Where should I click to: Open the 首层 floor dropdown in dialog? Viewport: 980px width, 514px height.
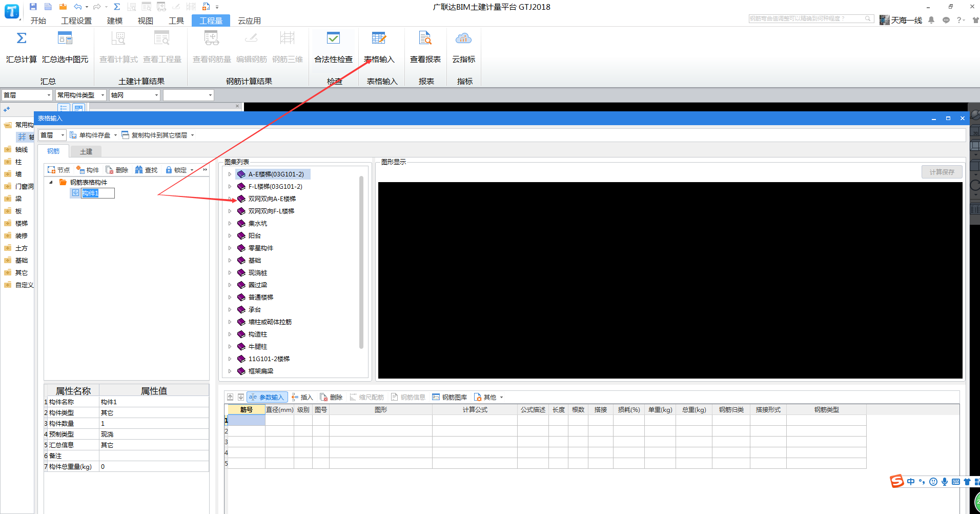63,135
